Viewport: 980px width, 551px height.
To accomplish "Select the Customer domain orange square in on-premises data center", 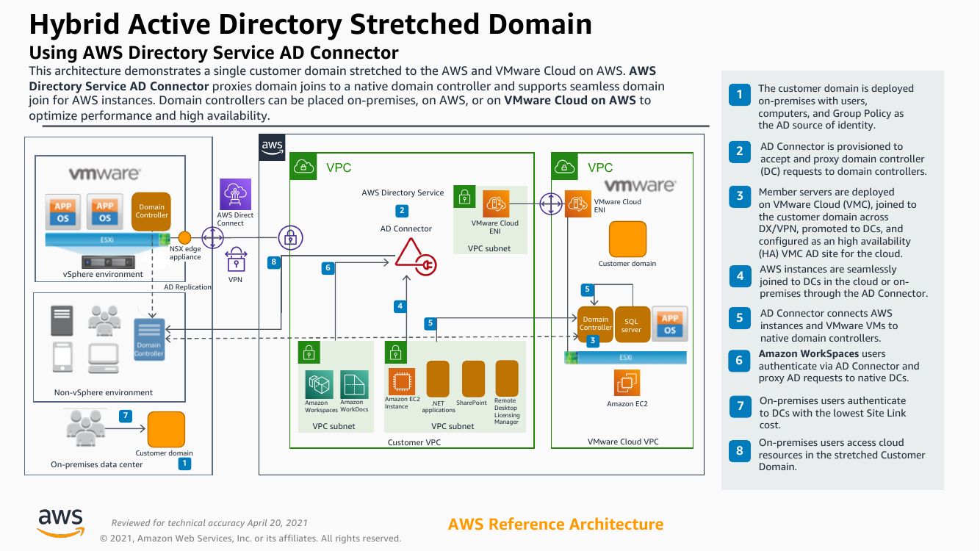I will [166, 430].
